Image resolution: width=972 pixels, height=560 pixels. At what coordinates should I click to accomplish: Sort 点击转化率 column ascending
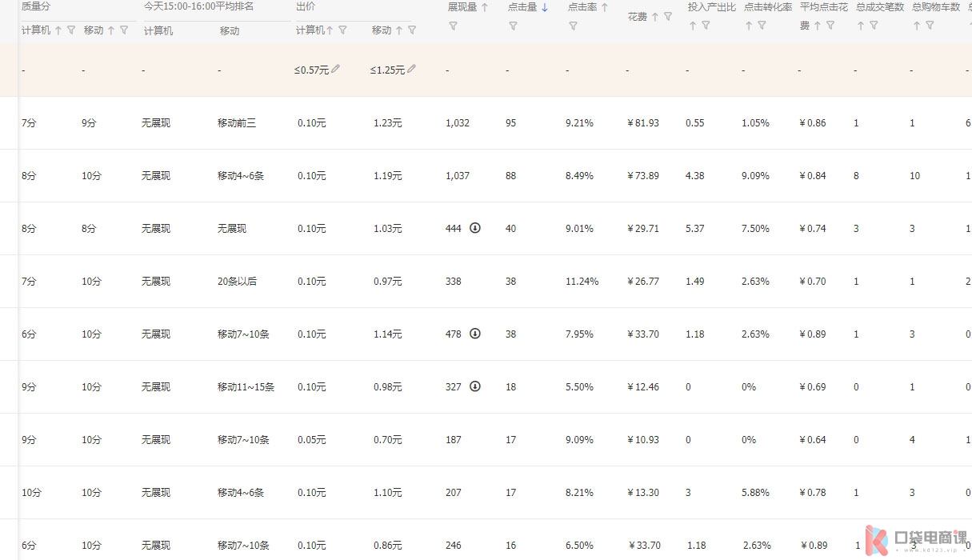[749, 26]
